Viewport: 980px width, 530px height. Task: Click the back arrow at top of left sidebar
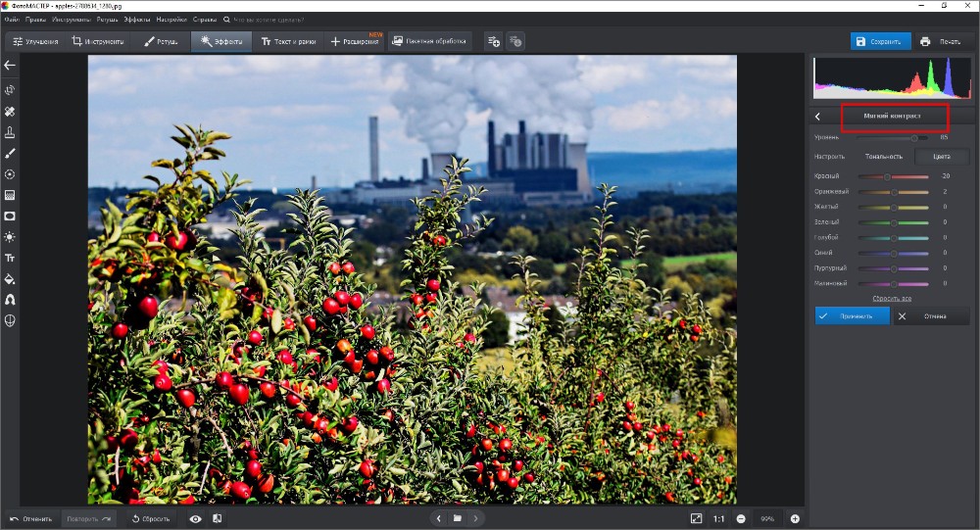pyautogui.click(x=10, y=66)
